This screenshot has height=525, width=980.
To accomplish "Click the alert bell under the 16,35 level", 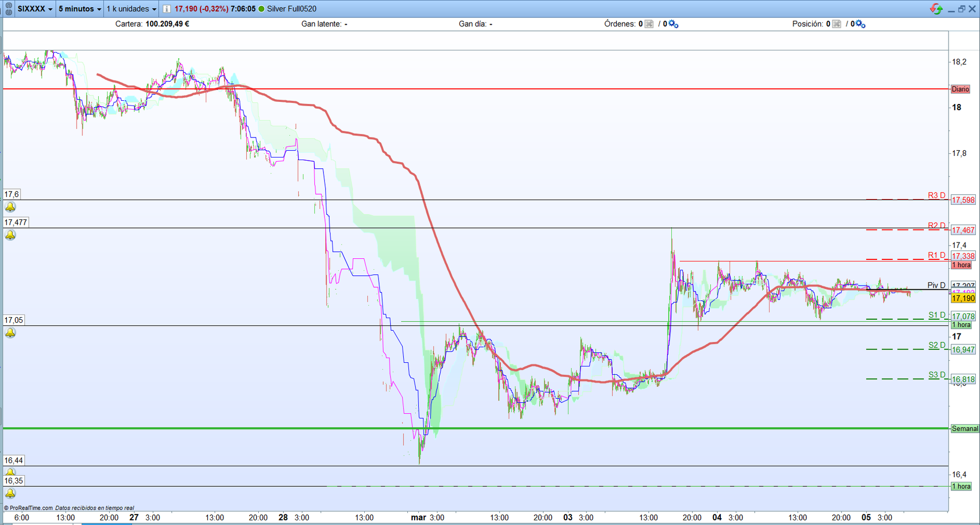I will click(x=10, y=493).
